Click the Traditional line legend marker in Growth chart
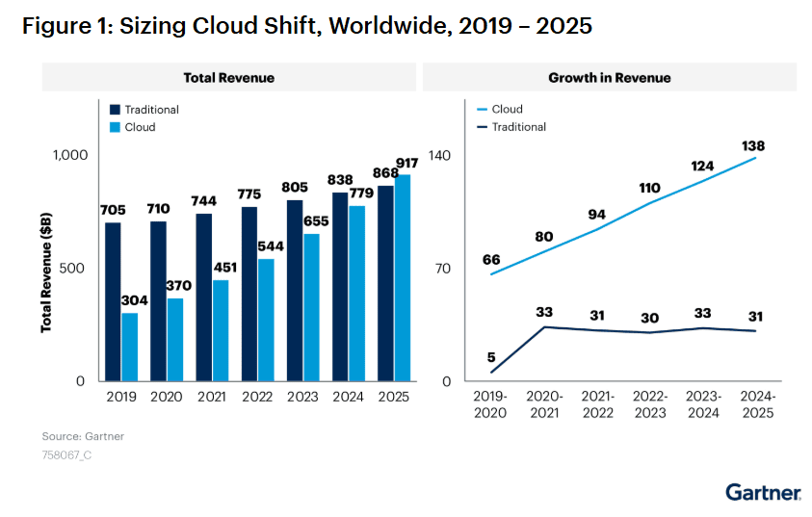This screenshot has height=517, width=812. [x=483, y=127]
